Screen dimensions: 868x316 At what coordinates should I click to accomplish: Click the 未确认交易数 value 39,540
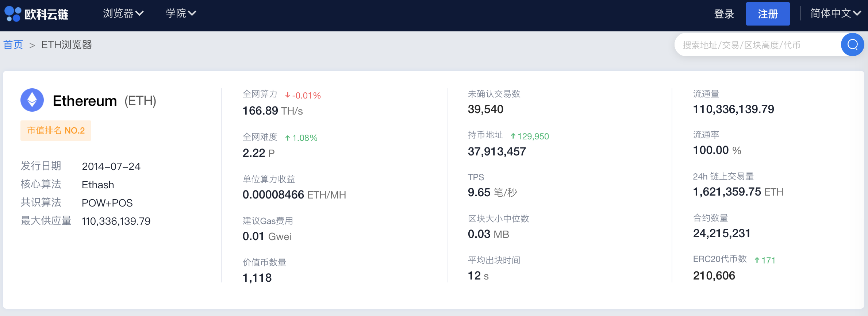[485, 109]
